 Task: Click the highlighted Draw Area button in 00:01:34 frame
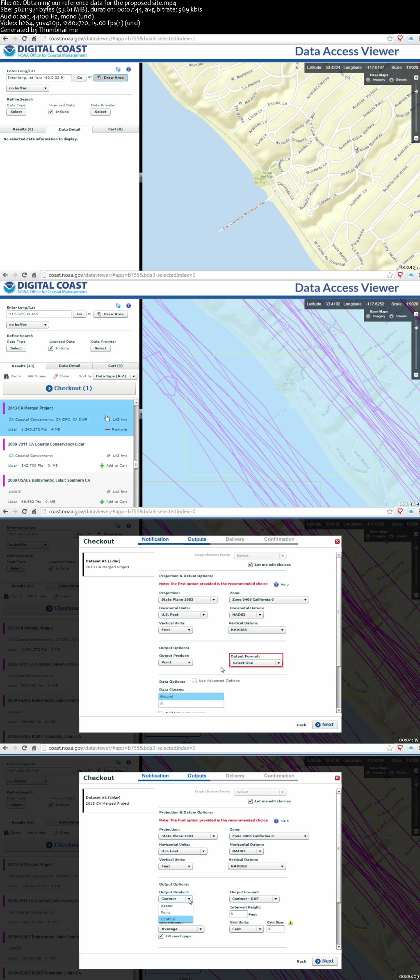point(111,78)
